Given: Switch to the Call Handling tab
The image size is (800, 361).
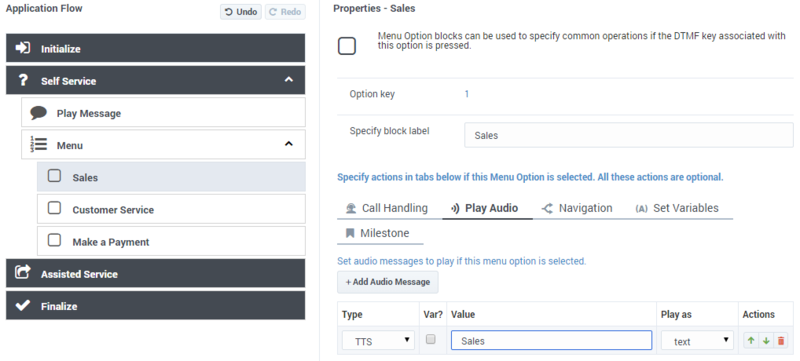Looking at the screenshot, I should pos(387,208).
